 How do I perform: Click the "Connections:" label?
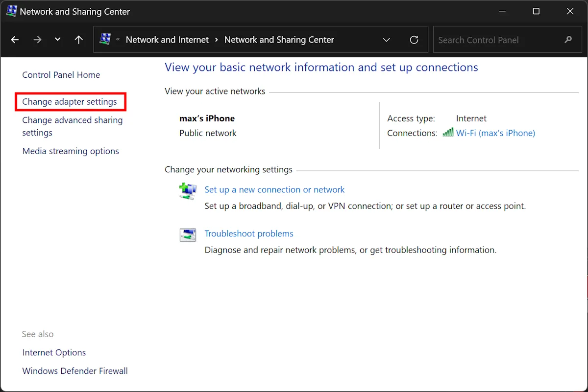click(412, 133)
